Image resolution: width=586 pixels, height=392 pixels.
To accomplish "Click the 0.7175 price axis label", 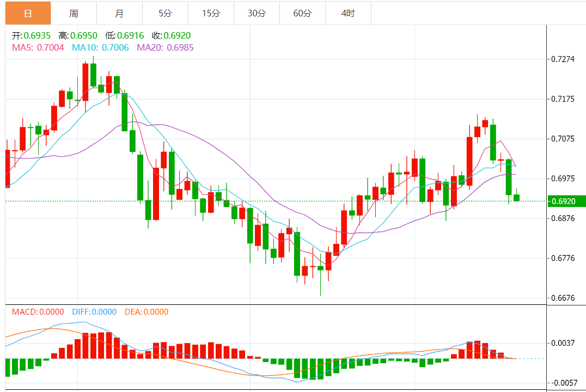I will pyautogui.click(x=563, y=99).
